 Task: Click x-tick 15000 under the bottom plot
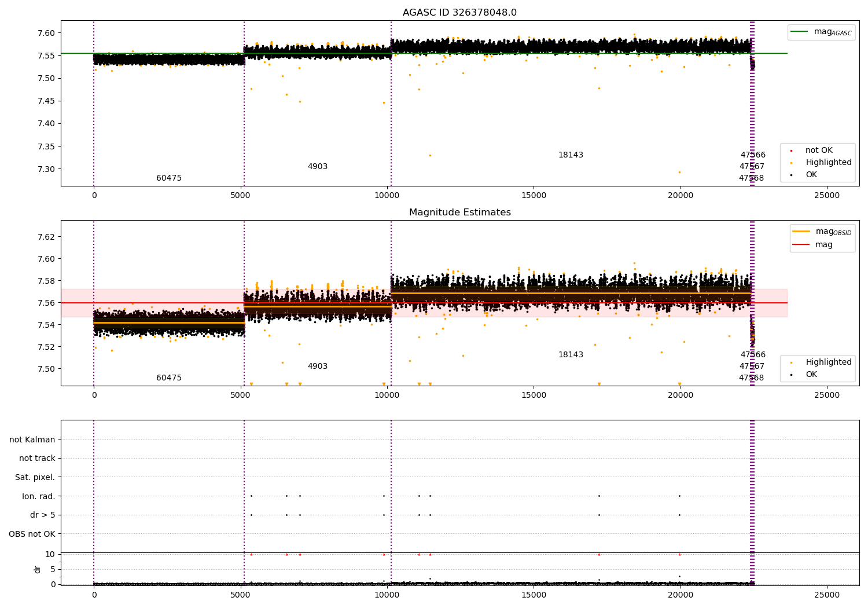pos(534,595)
